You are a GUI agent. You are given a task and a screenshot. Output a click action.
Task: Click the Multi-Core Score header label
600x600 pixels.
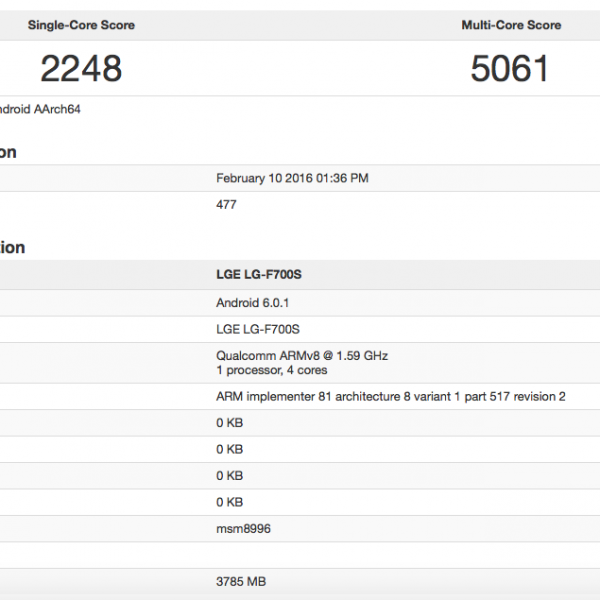[510, 25]
